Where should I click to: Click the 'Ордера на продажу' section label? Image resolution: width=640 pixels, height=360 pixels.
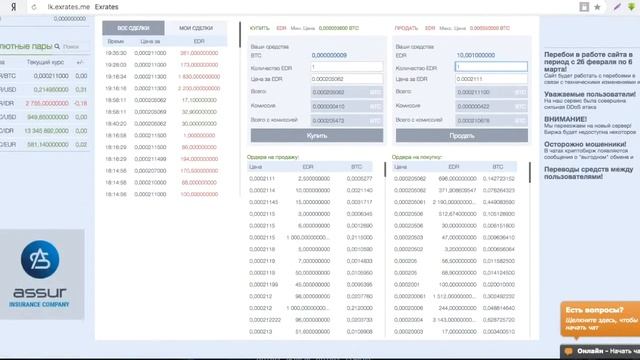pyautogui.click(x=273, y=157)
